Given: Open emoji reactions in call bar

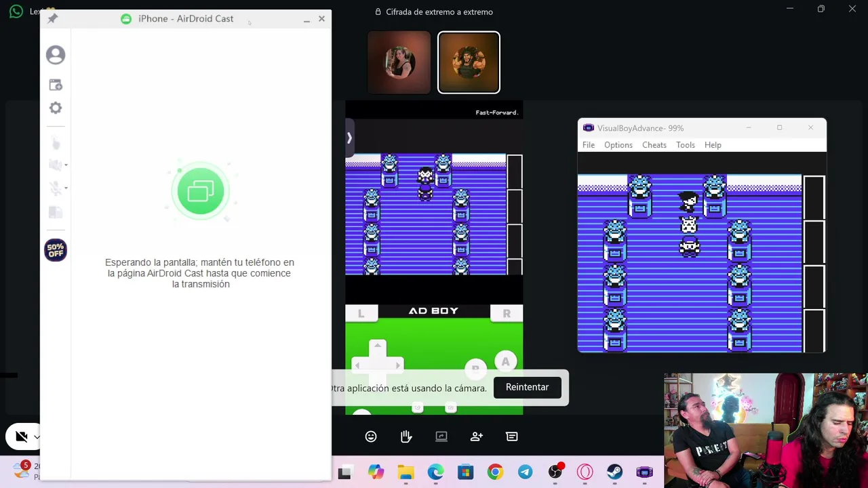Looking at the screenshot, I should 371,436.
